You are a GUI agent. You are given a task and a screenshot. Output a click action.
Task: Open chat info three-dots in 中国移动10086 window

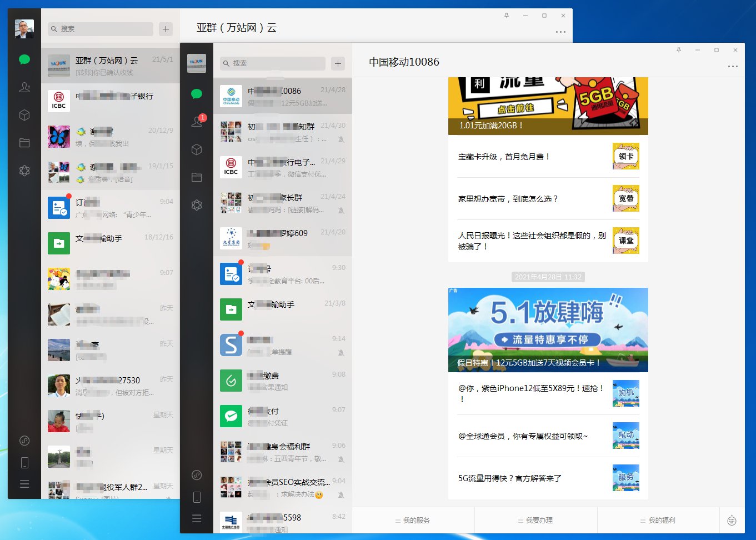[733, 67]
